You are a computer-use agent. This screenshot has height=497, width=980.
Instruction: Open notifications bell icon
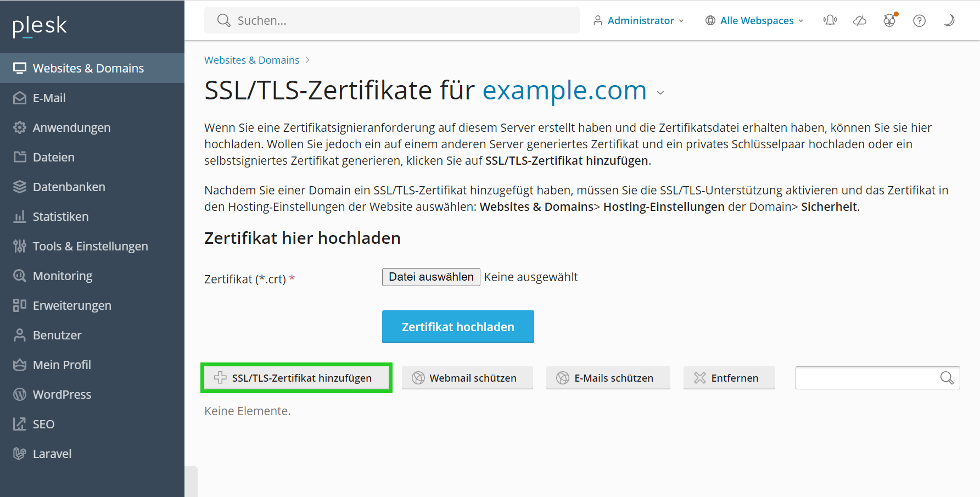click(x=830, y=20)
